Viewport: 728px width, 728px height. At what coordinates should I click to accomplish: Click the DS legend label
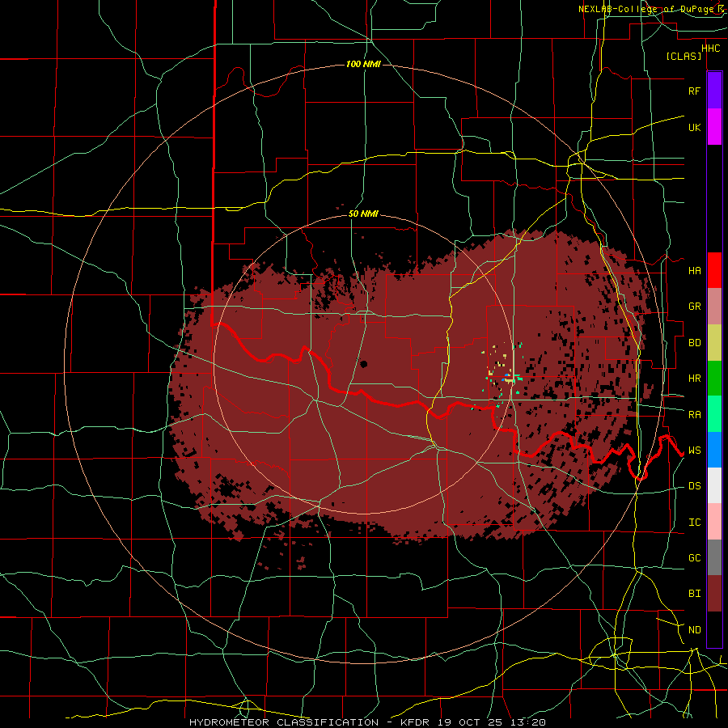(x=694, y=486)
